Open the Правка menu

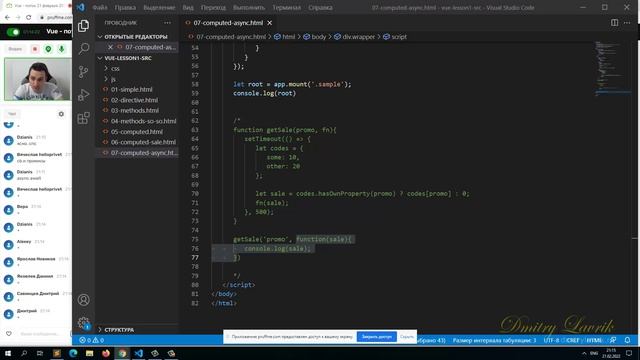125,7
